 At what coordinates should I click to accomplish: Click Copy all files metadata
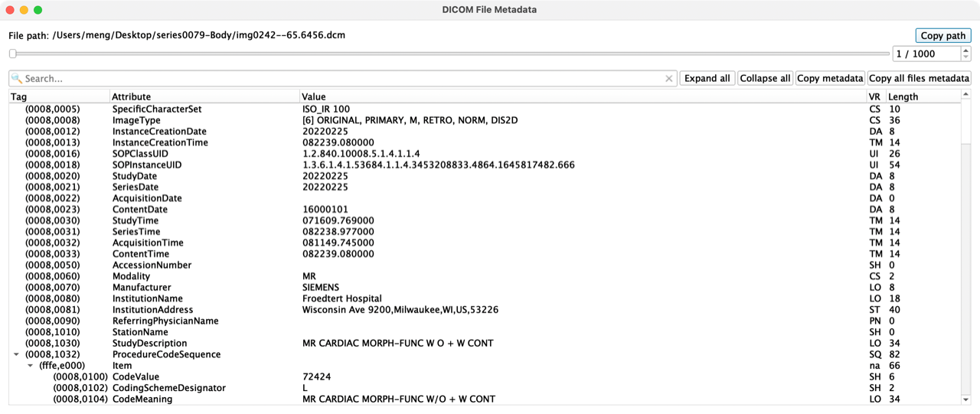click(x=919, y=78)
